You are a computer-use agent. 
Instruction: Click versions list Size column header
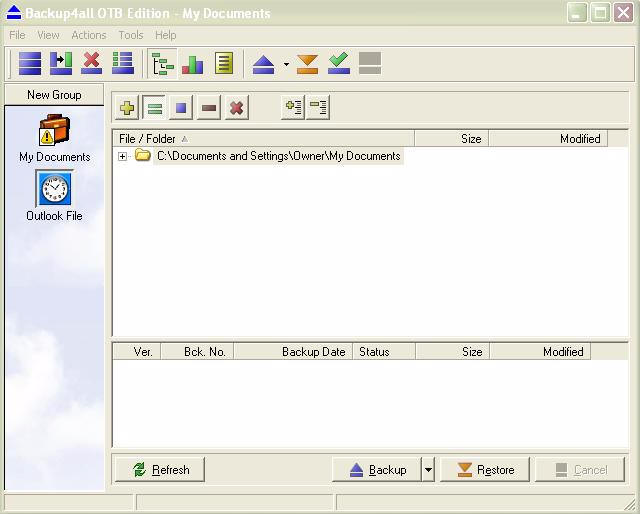tap(452, 352)
